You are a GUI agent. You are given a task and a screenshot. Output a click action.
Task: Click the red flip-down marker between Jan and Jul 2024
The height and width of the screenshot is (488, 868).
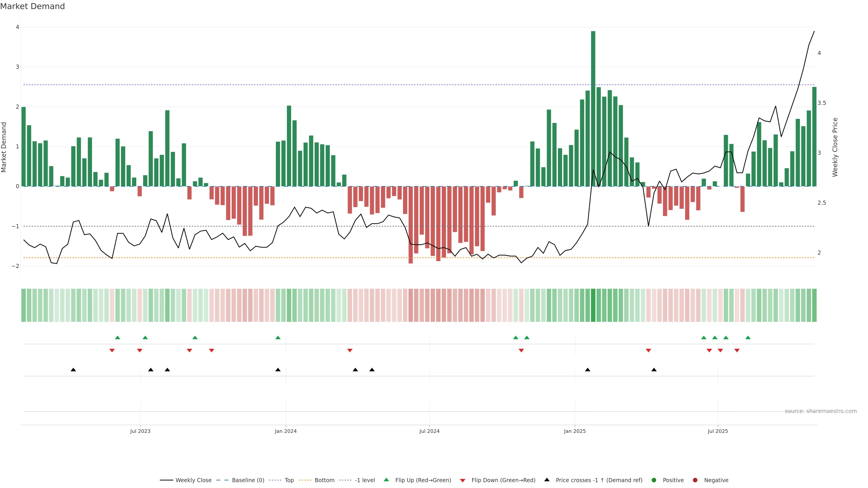(x=350, y=351)
